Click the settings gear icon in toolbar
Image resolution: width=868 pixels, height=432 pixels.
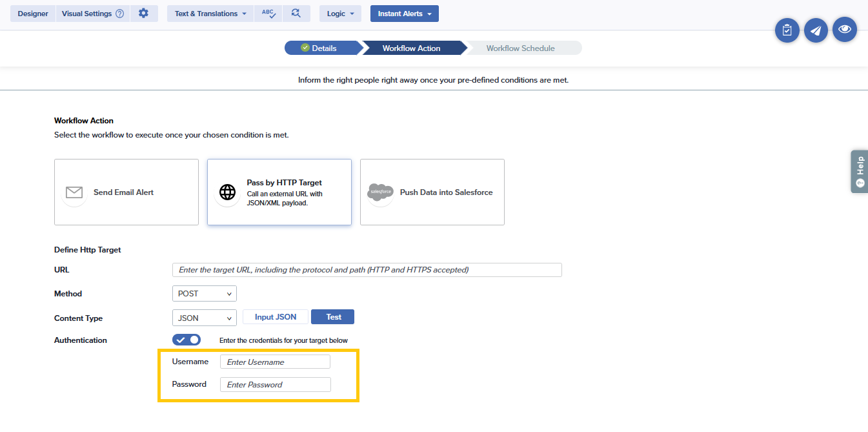pyautogui.click(x=143, y=14)
